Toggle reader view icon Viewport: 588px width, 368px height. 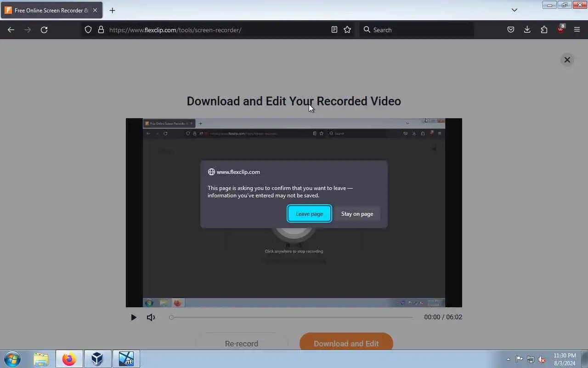click(334, 30)
